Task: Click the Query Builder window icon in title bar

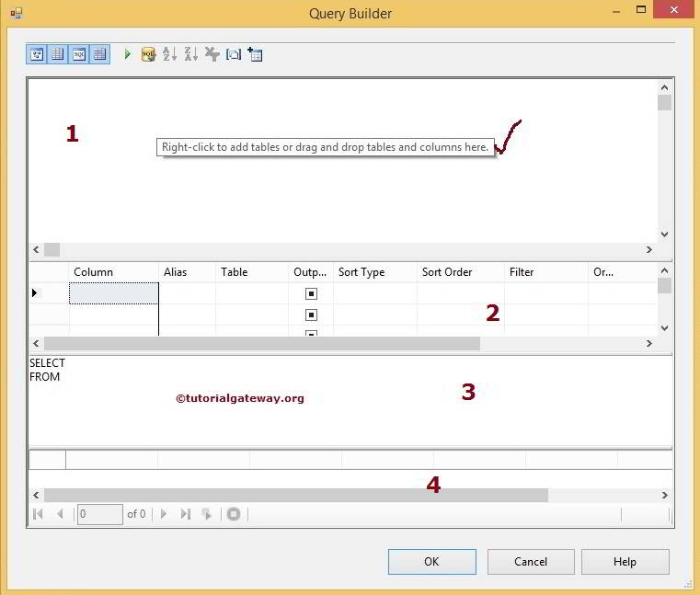Action: point(16,14)
